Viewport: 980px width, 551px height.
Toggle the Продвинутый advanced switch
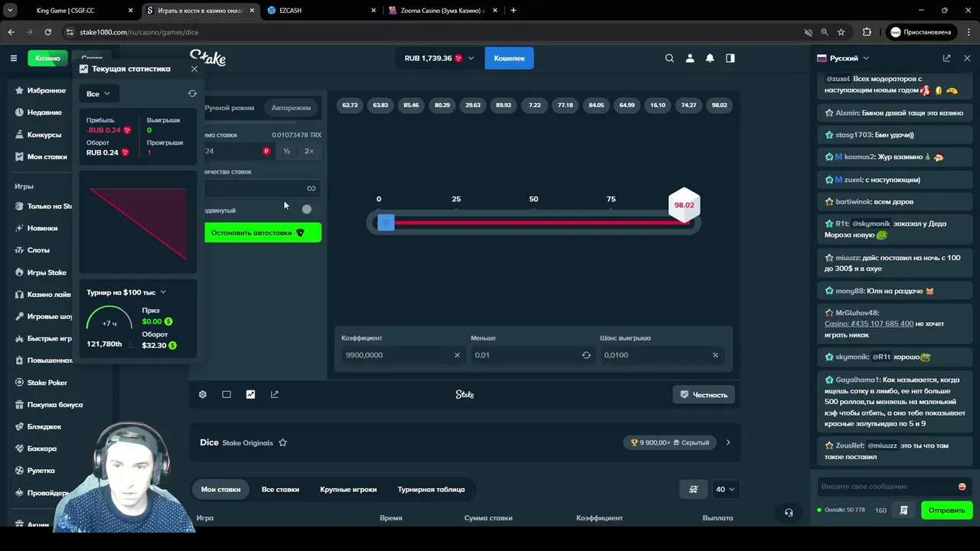[305, 209]
